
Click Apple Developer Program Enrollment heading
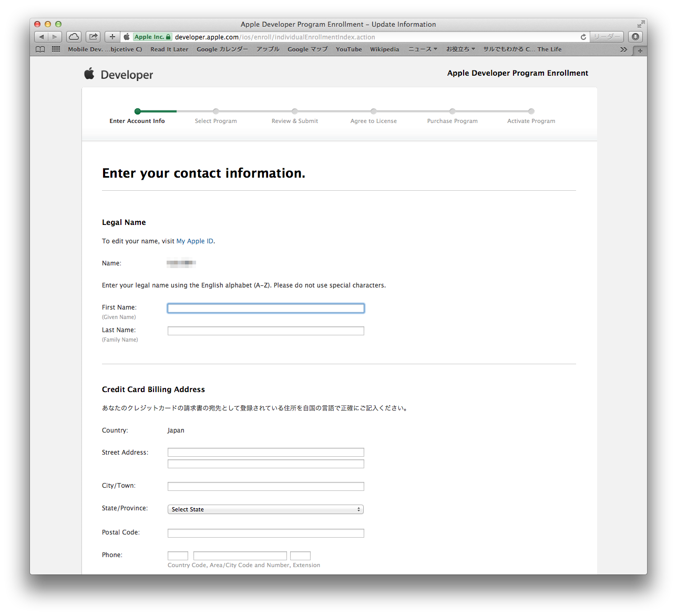click(518, 73)
